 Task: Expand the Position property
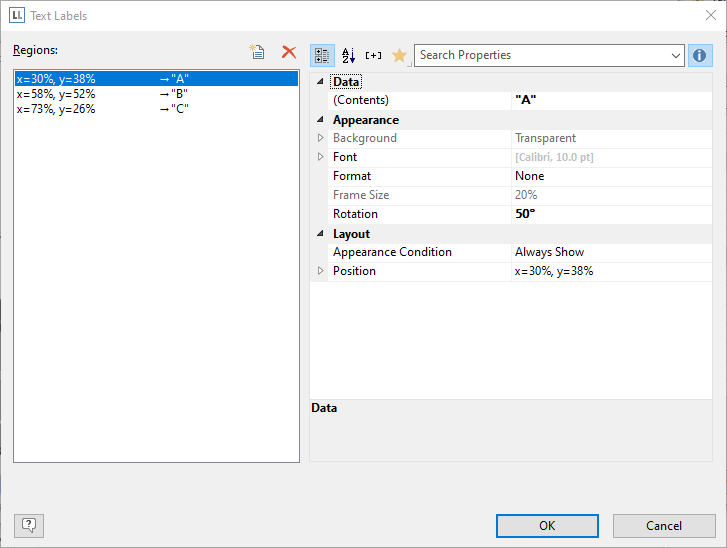[320, 271]
